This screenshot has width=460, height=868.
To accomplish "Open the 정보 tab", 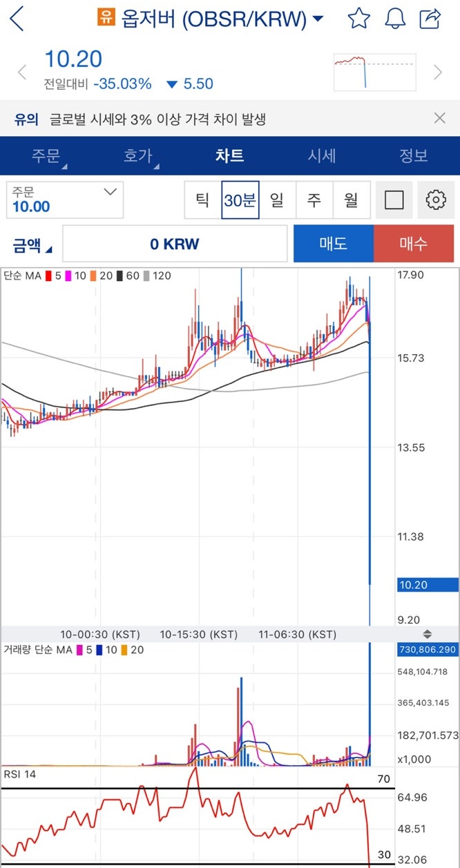I will point(413,156).
